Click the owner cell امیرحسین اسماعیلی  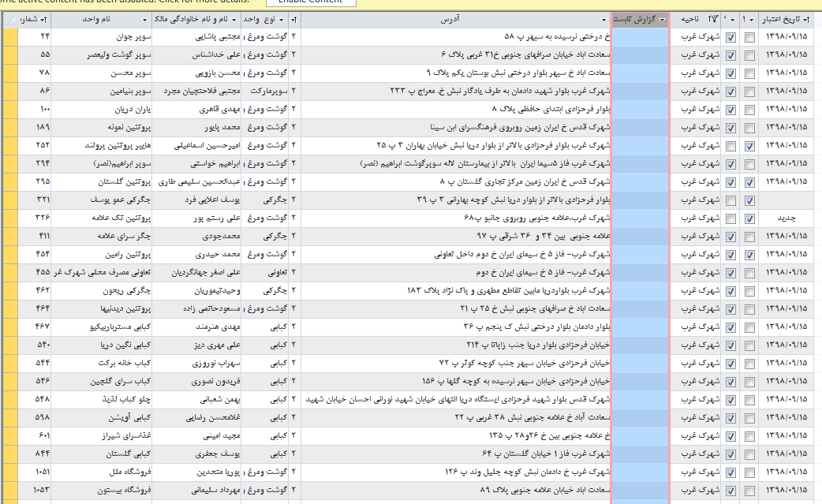click(x=196, y=146)
